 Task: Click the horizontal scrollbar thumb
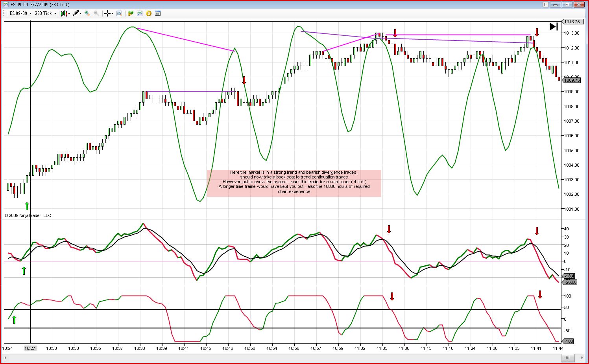568,358
